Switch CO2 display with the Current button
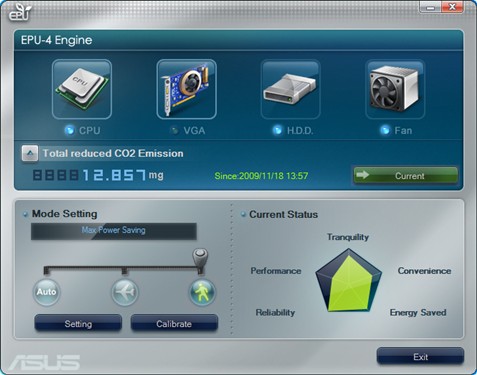This screenshot has width=477, height=375. pyautogui.click(x=406, y=175)
